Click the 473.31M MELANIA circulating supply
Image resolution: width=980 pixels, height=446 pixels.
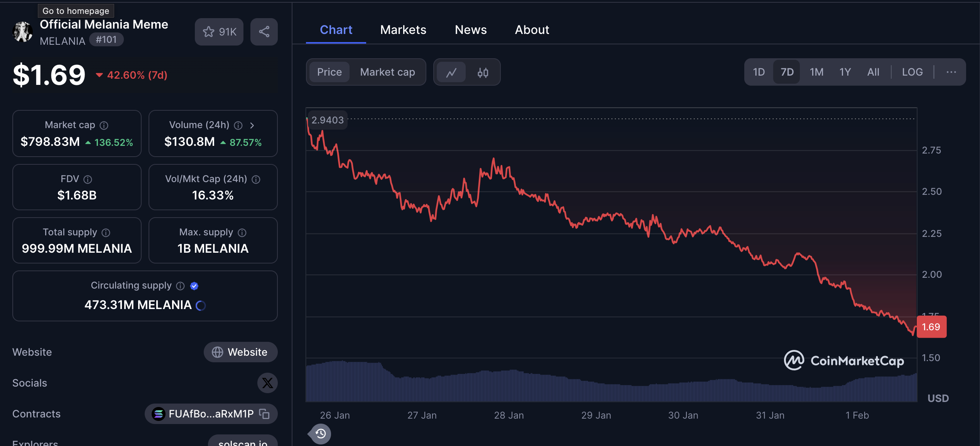tap(138, 305)
